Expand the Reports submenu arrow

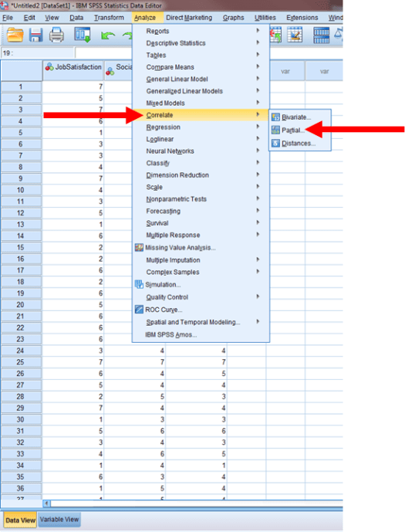click(258, 31)
